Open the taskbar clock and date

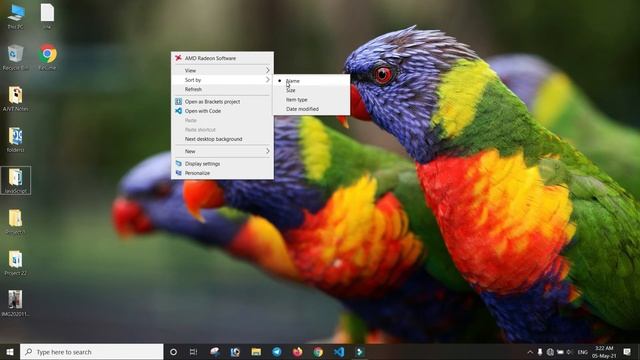(604, 352)
